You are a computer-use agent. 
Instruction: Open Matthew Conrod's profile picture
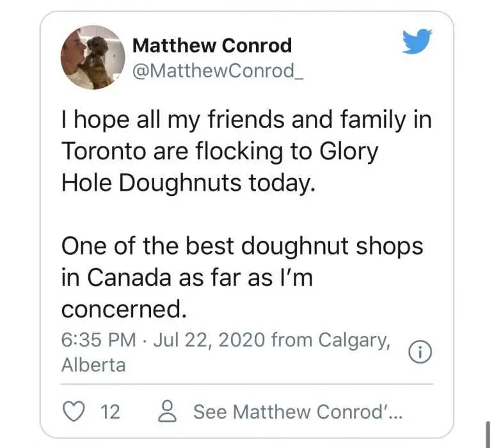click(93, 58)
